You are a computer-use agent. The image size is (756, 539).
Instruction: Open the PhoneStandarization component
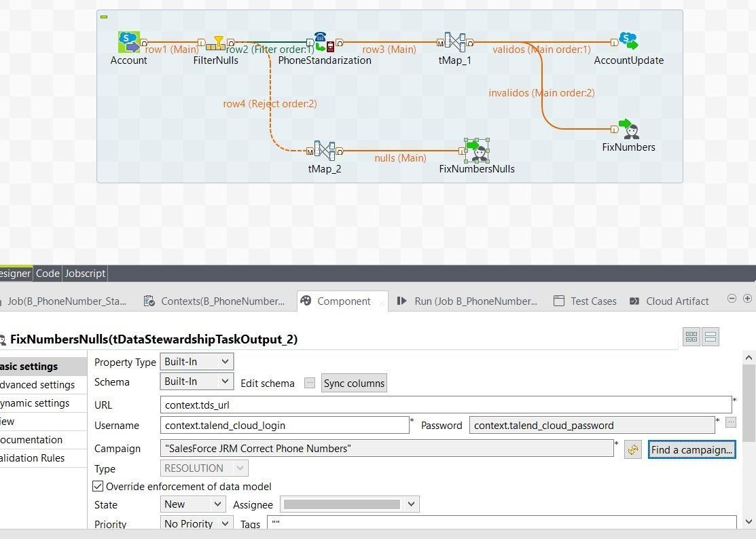(319, 39)
